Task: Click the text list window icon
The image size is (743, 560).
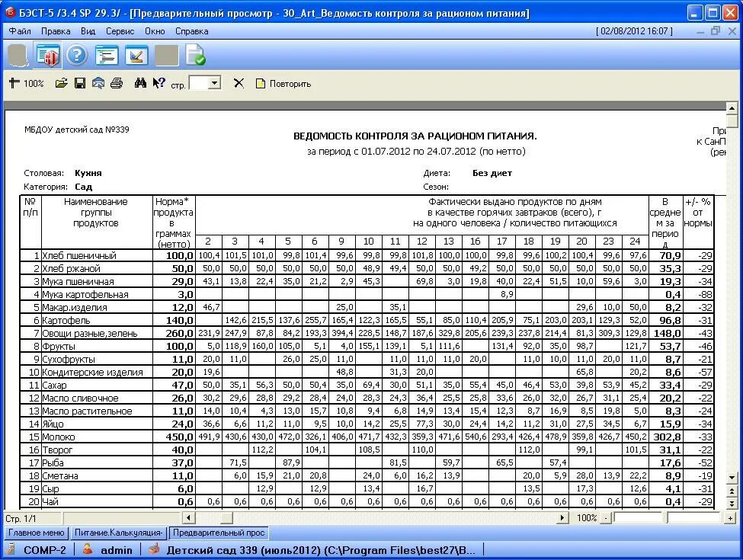Action: pos(107,56)
